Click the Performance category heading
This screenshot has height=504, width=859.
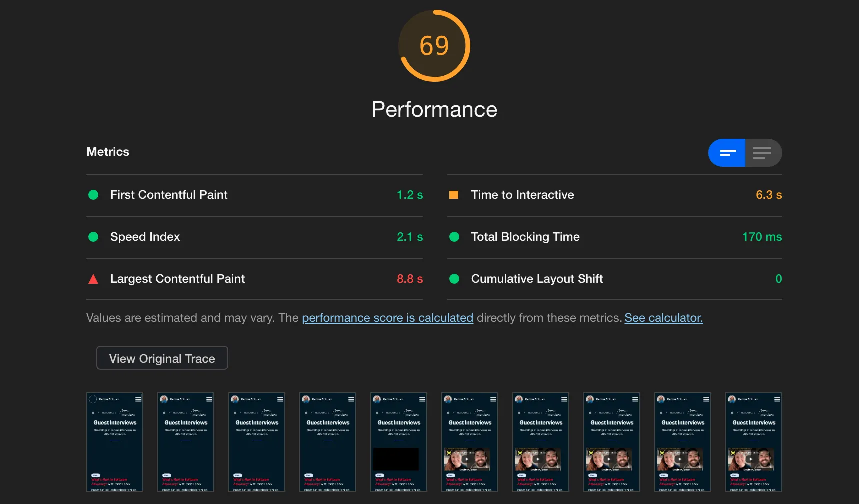[434, 109]
